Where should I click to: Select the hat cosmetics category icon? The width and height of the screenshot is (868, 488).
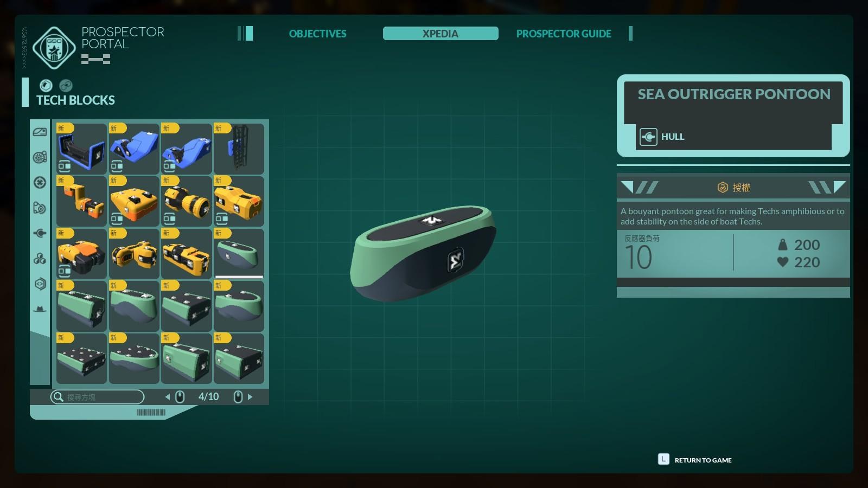[40, 309]
